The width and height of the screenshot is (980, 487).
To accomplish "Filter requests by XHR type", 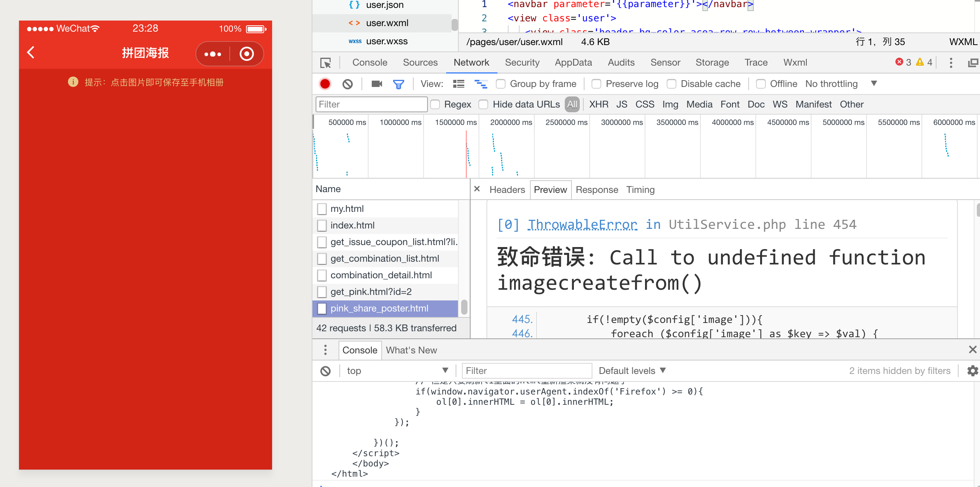I will click(599, 104).
